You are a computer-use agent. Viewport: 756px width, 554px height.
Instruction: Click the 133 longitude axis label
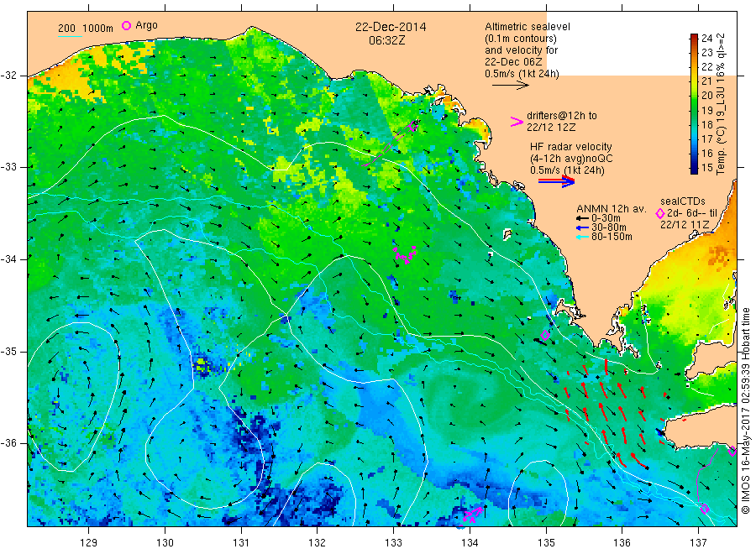(x=393, y=543)
